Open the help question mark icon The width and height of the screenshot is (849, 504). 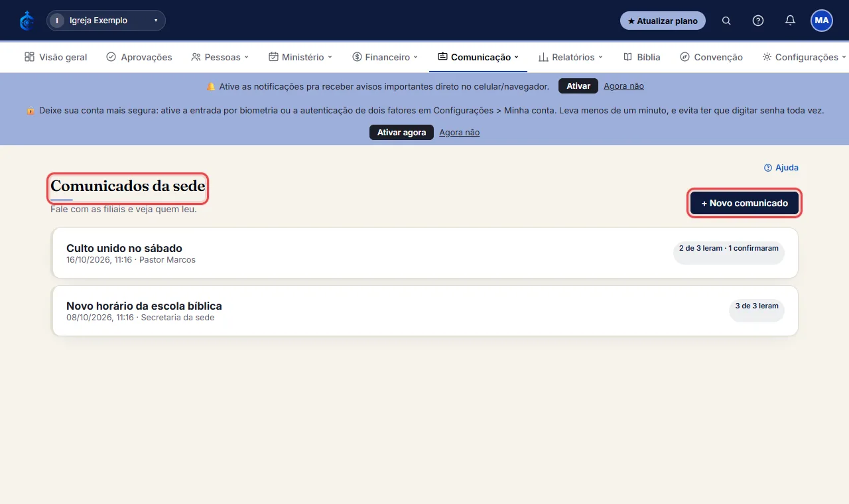(x=758, y=21)
